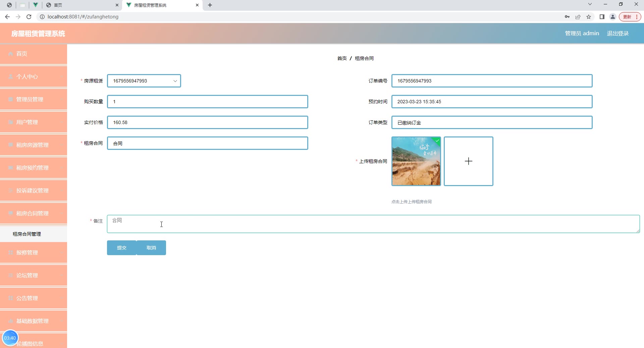
Task: Close the 房屋租赁管理系统 browser tab
Action: pyautogui.click(x=197, y=5)
